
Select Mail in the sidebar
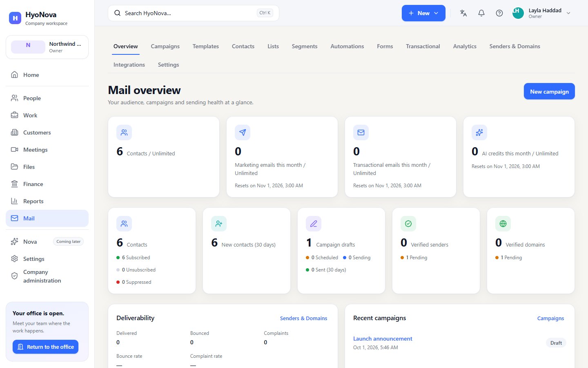(x=47, y=218)
